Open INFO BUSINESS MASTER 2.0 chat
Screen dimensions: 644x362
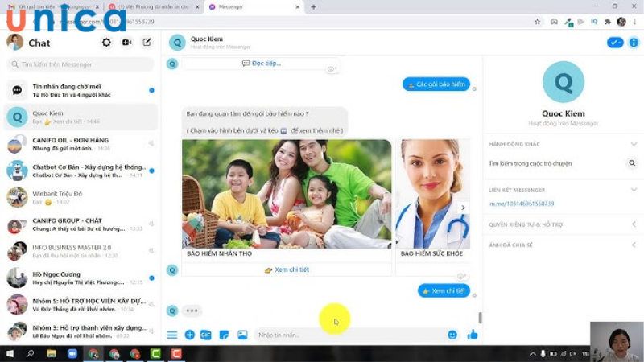point(80,251)
